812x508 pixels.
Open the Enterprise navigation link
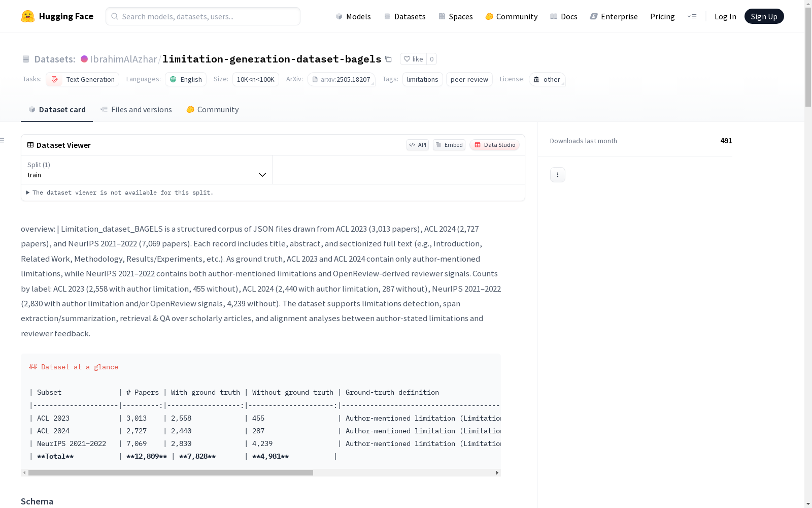click(x=614, y=16)
